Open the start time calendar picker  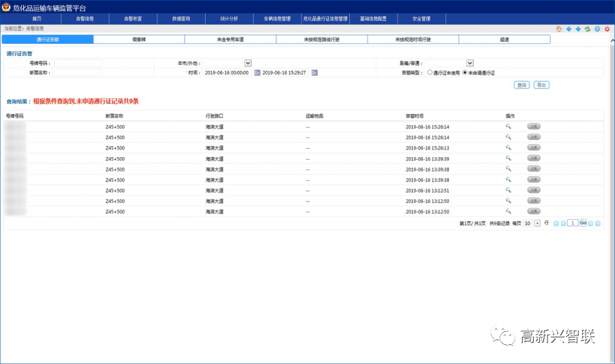pyautogui.click(x=257, y=72)
